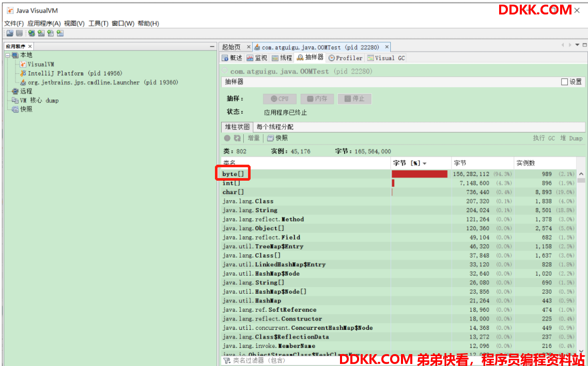The image size is (588, 366).
Task: Collapse the 本地 tree node
Action: tap(8, 55)
